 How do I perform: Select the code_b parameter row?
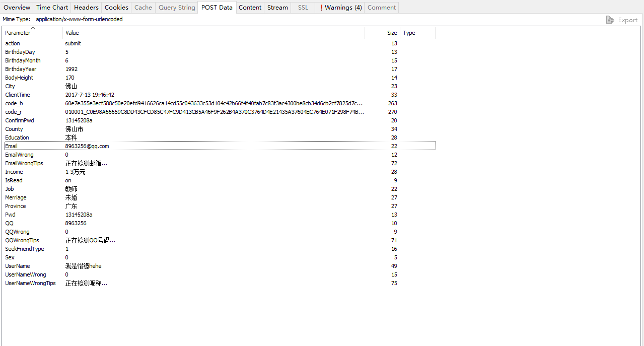(14, 103)
